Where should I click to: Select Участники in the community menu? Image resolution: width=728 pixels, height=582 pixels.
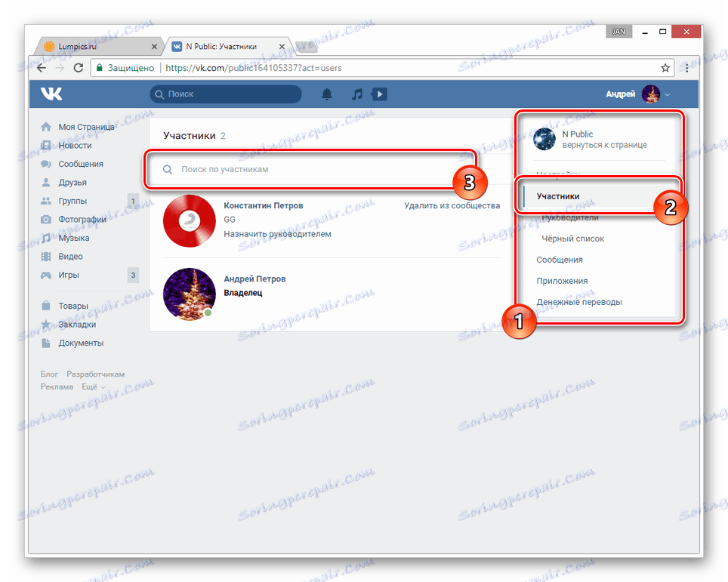(557, 196)
